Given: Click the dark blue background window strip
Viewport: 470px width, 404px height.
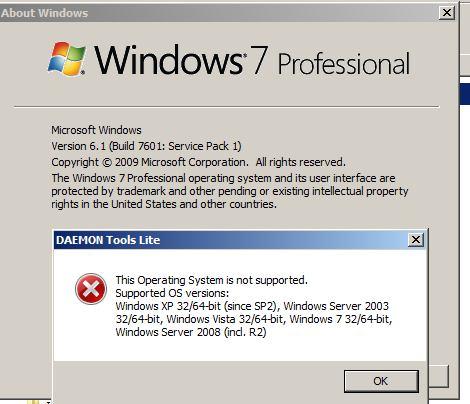Looking at the screenshot, I should (465, 94).
